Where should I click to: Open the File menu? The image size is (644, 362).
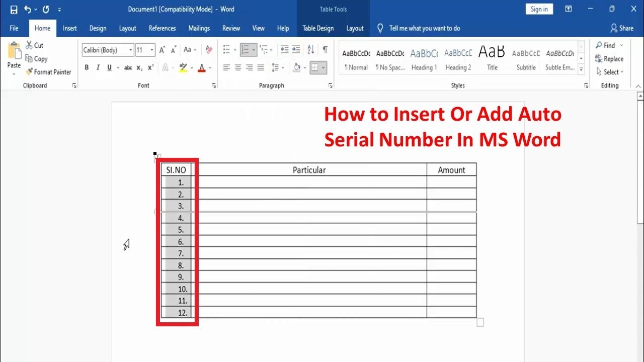(x=14, y=28)
